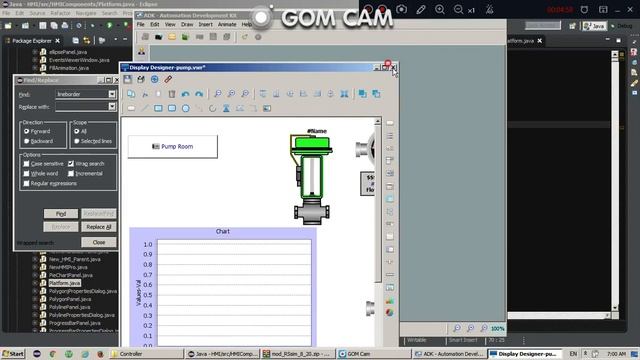
Task: Open the ADK Edit menu
Action: click(154, 24)
